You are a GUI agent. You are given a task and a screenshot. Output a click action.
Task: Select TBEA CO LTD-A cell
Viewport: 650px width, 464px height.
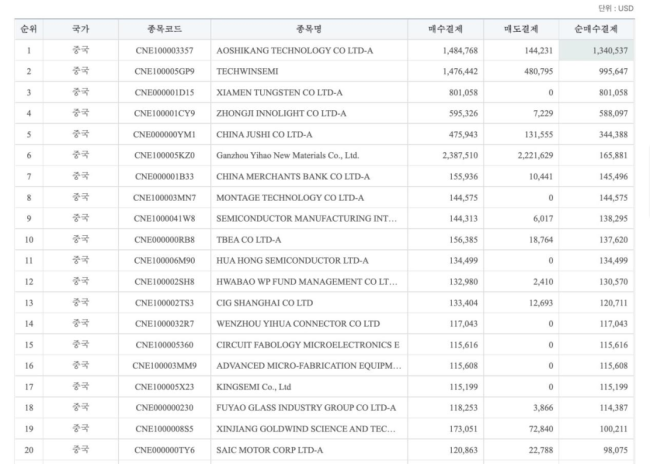point(309,240)
